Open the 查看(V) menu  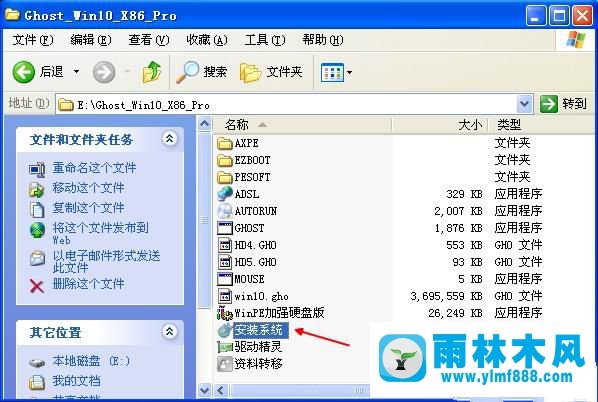pyautogui.click(x=149, y=40)
